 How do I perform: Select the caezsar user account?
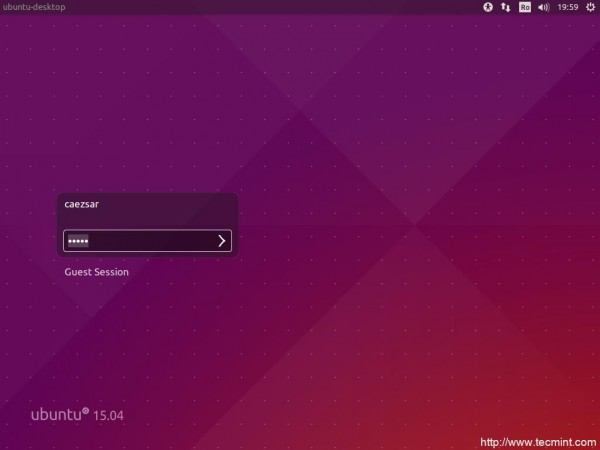[x=82, y=204]
